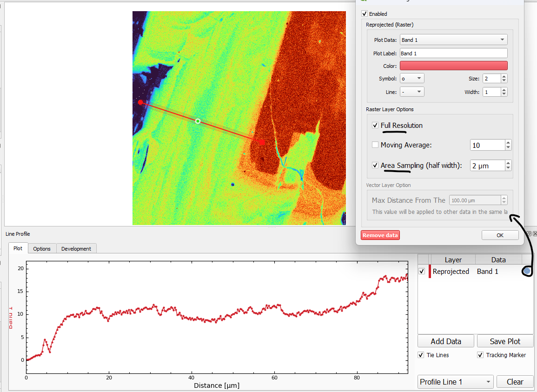Decrease the Width spinner value
Image resolution: width=537 pixels, height=392 pixels.
(504, 94)
